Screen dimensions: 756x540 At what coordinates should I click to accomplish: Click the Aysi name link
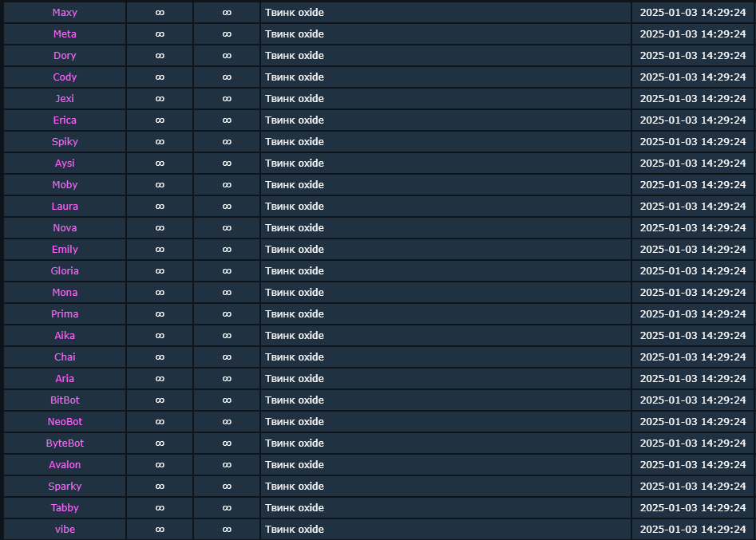[65, 164]
